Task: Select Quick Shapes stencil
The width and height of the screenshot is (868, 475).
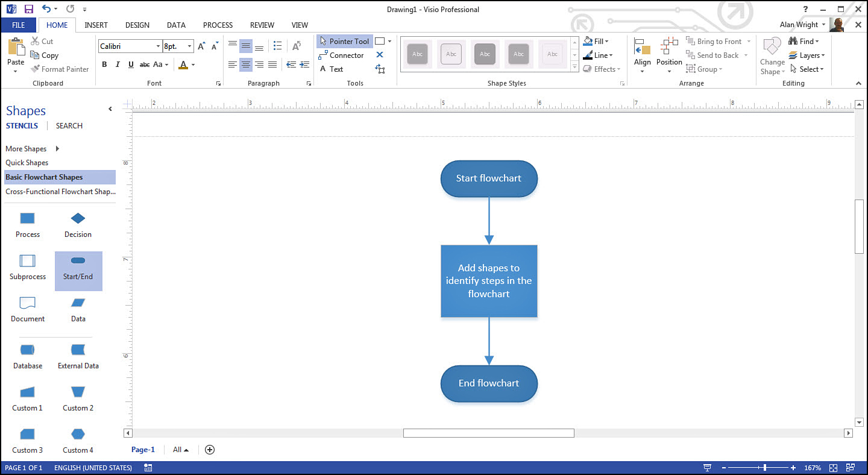Action: pos(27,163)
